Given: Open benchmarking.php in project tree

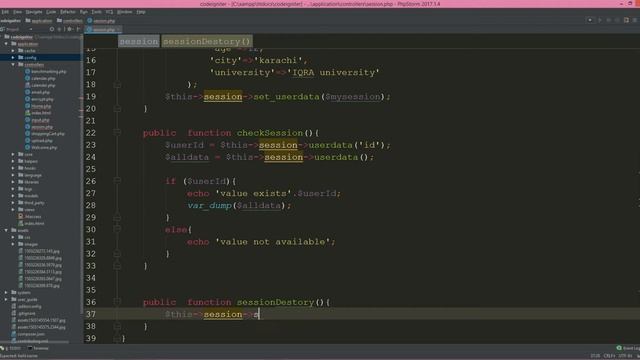Looking at the screenshot, I should 45,71.
